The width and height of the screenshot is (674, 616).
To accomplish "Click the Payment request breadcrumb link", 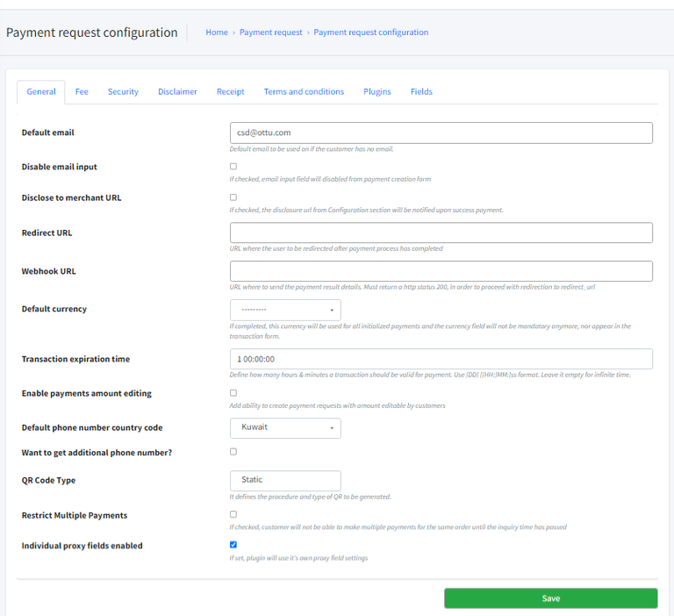I will [270, 32].
